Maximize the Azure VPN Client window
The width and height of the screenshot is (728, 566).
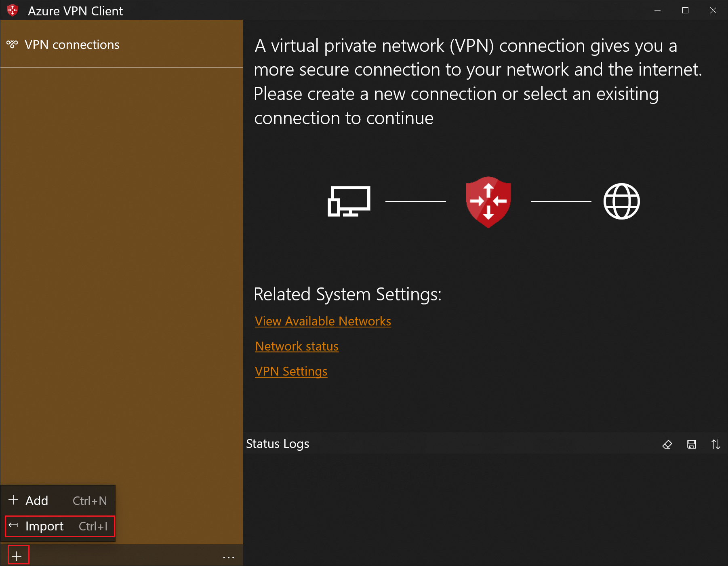pyautogui.click(x=685, y=11)
